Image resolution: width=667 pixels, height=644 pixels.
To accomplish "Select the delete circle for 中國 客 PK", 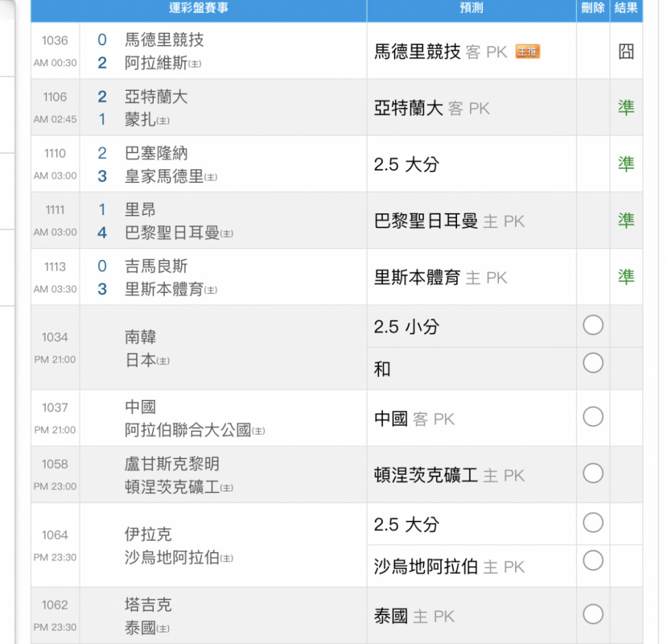I will pos(593,417).
